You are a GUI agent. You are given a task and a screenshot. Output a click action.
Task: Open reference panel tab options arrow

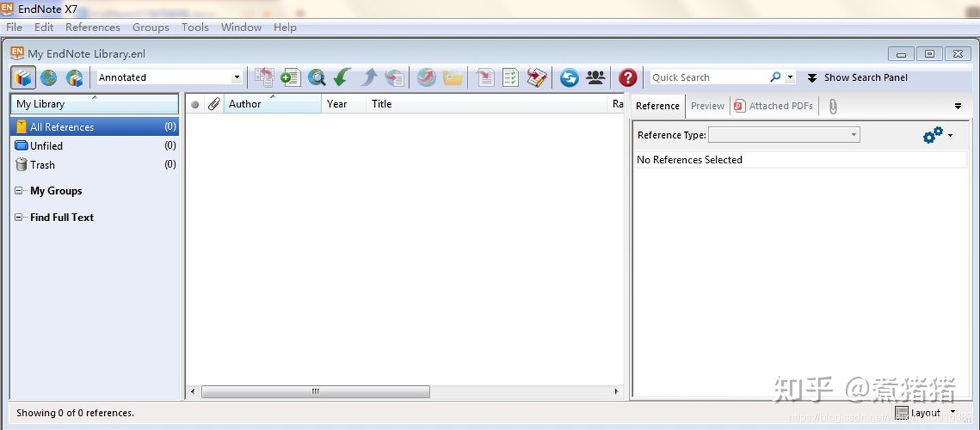coord(958,106)
